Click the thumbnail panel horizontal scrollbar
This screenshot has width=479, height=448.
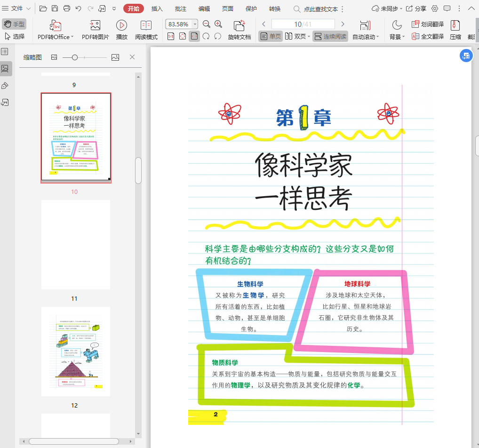click(x=74, y=441)
